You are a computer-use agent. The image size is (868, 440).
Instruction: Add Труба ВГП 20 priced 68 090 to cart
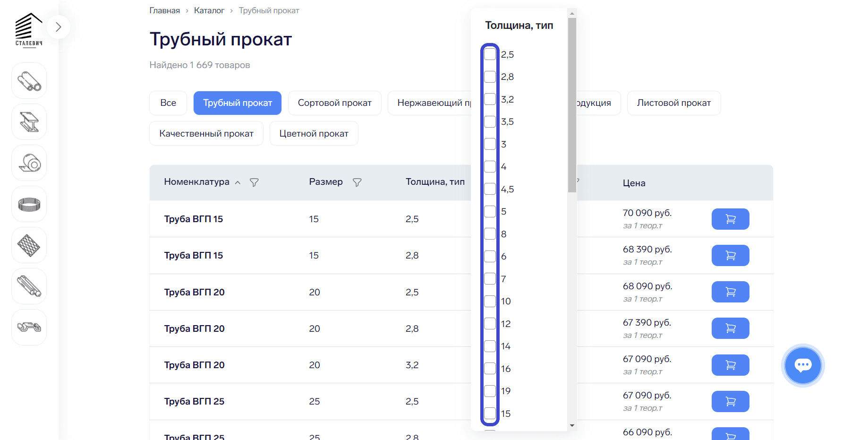click(730, 292)
